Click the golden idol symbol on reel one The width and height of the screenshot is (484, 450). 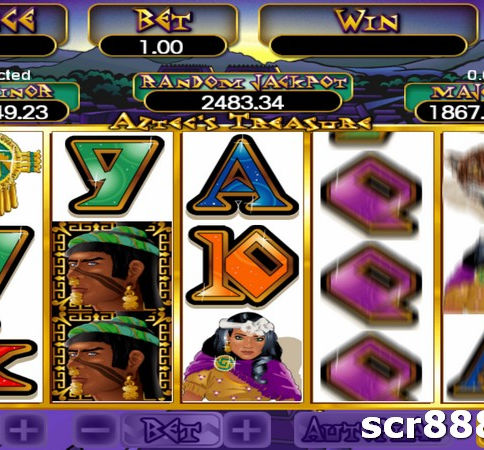[x=19, y=173]
